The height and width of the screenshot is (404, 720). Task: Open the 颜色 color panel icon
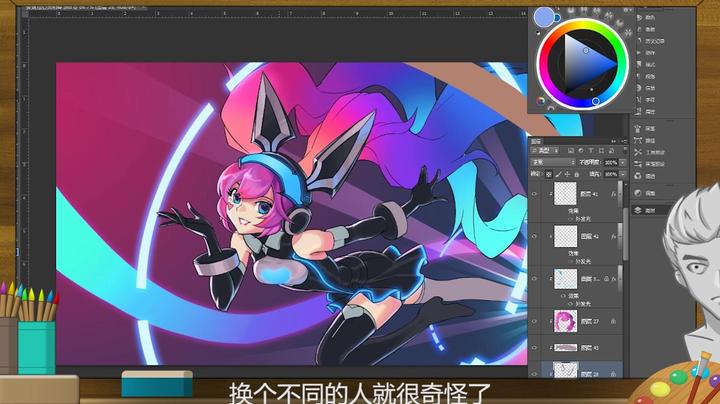pyautogui.click(x=639, y=17)
